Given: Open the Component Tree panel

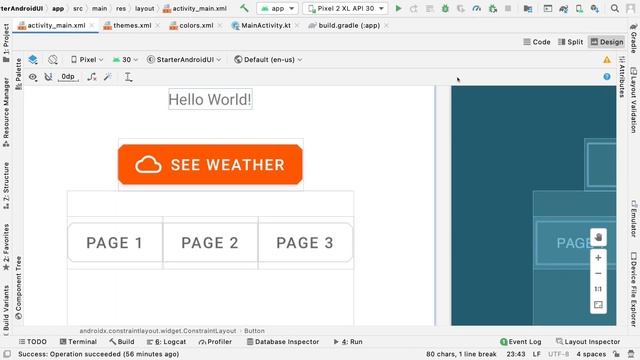Looking at the screenshot, I should pyautogui.click(x=18, y=288).
